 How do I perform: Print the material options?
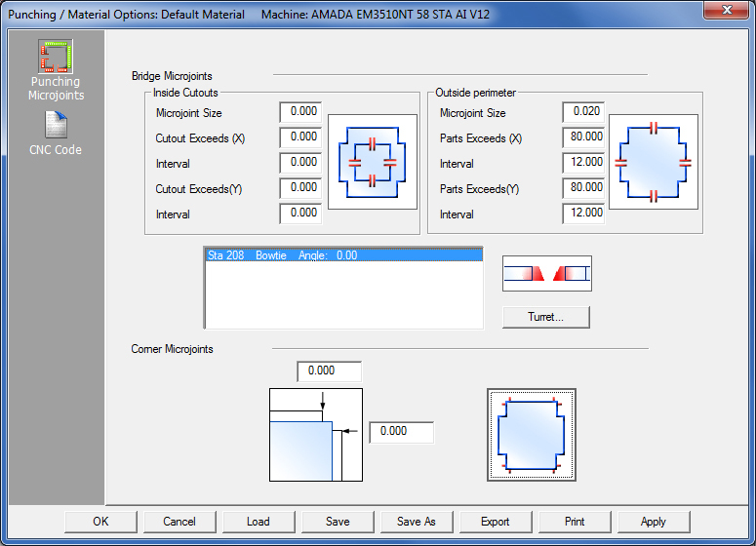coord(575,522)
